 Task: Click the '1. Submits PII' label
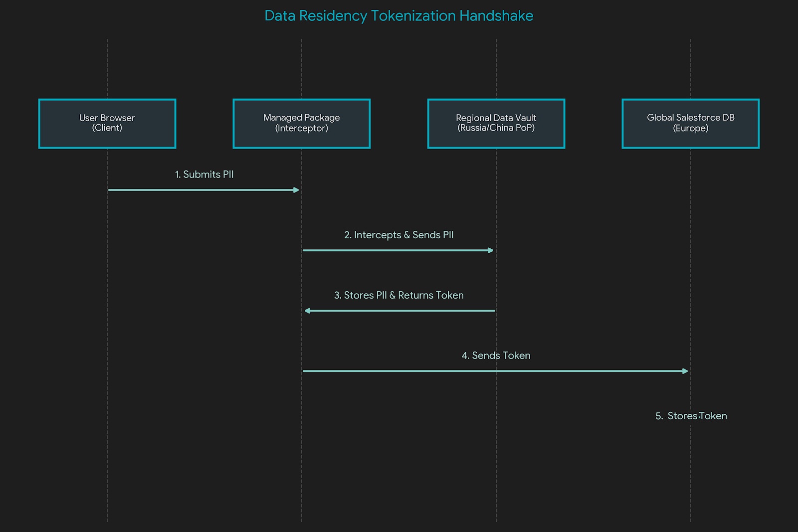click(204, 175)
